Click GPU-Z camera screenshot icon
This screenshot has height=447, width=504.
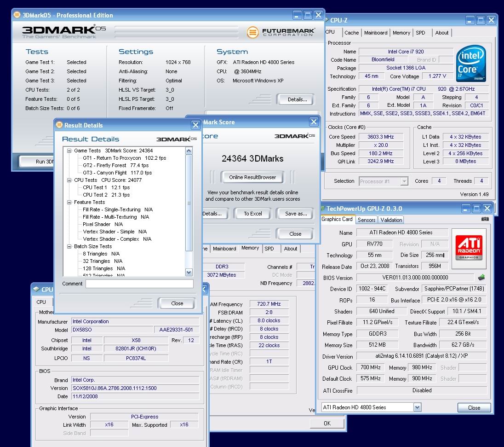(485, 219)
